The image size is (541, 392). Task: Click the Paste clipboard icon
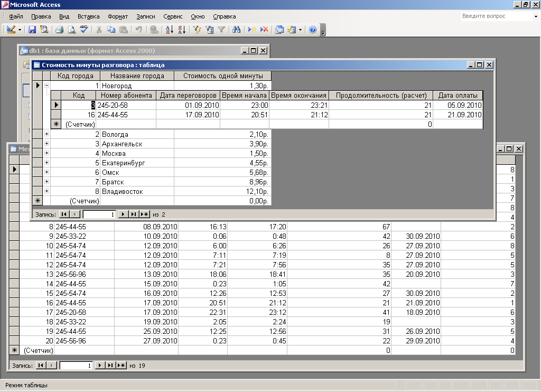point(123,30)
